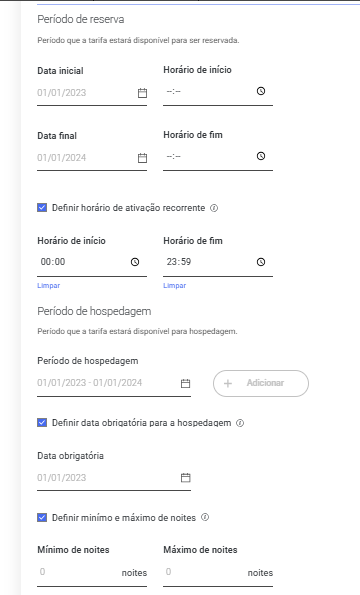Open calendar for Data obrigatória field
The width and height of the screenshot is (360, 595).
pyautogui.click(x=185, y=478)
